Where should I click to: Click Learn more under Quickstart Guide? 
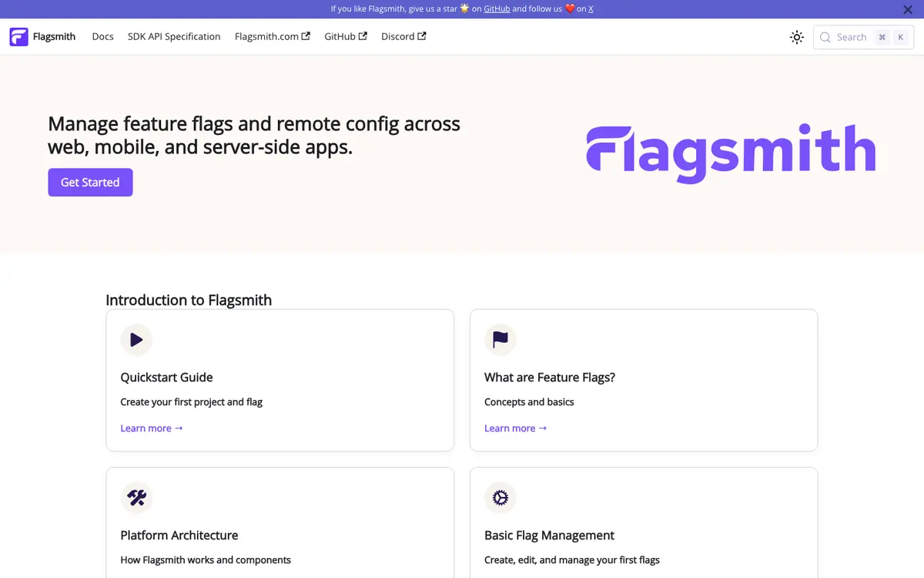(x=152, y=428)
